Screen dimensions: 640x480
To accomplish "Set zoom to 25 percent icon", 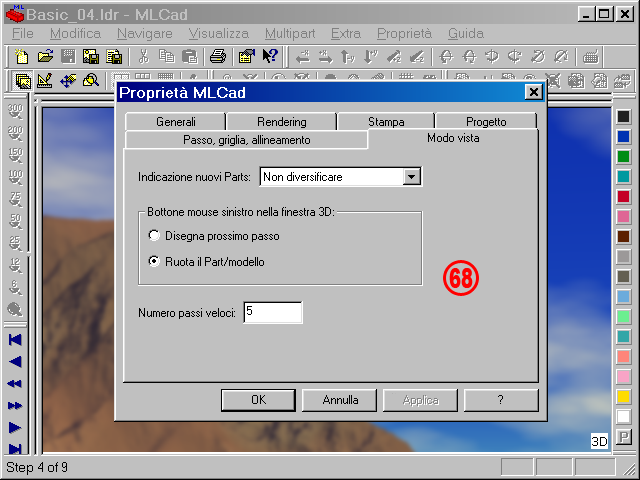I will point(15,243).
